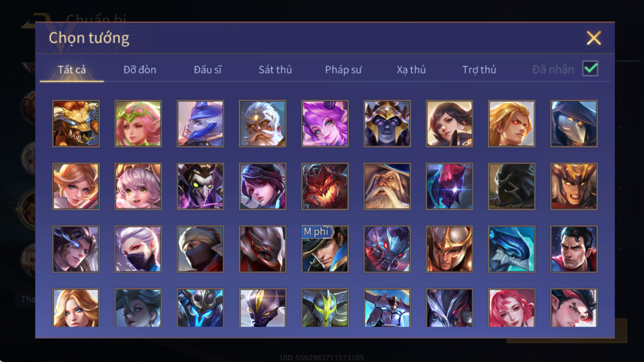
Task: Choose the red lava demon hero
Action: [325, 187]
